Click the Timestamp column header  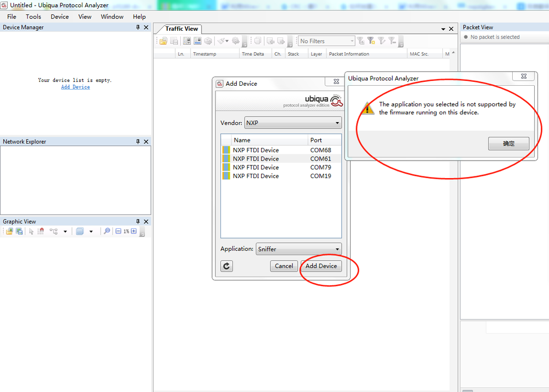pyautogui.click(x=215, y=54)
